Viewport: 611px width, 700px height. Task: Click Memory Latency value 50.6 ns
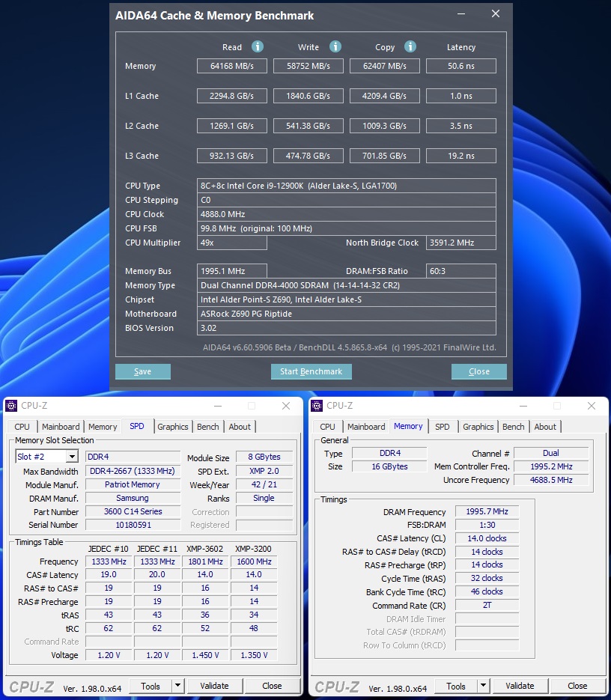(461, 66)
